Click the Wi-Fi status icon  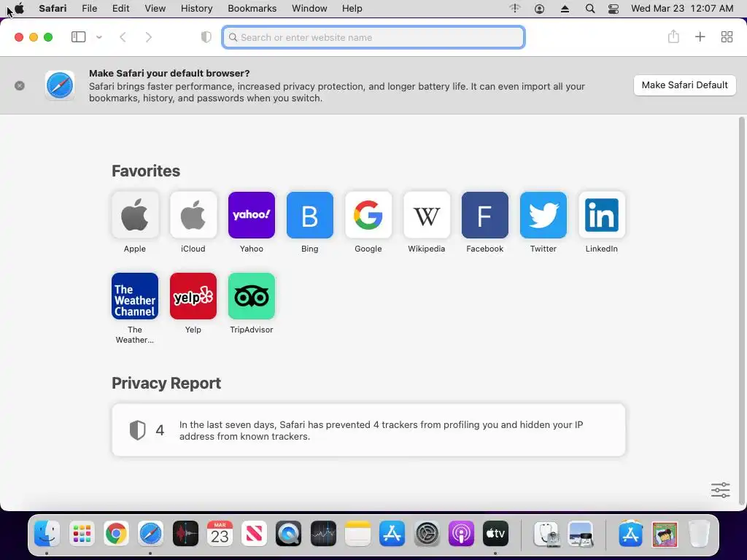[514, 8]
